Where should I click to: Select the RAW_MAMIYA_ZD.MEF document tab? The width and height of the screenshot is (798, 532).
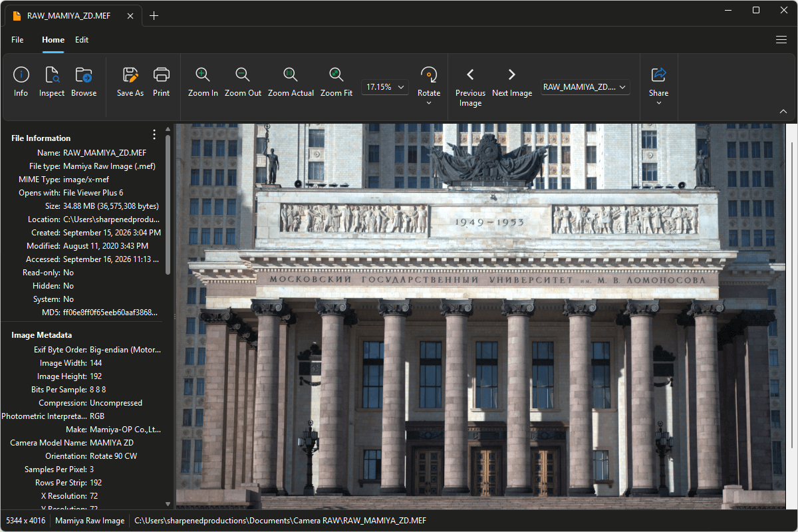(72, 15)
